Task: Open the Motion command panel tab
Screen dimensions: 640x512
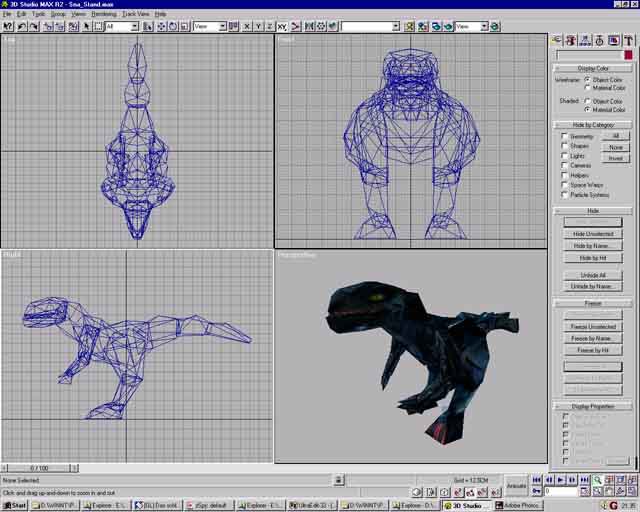Action: click(x=599, y=40)
